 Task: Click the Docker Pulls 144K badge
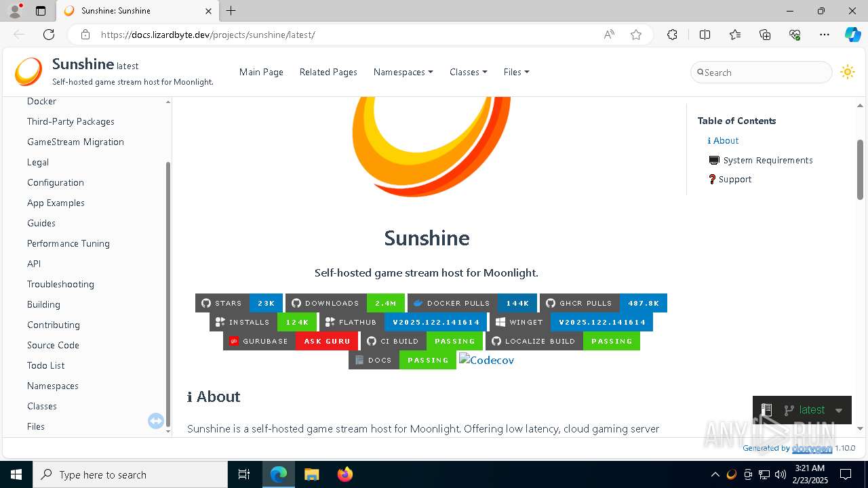coord(472,303)
